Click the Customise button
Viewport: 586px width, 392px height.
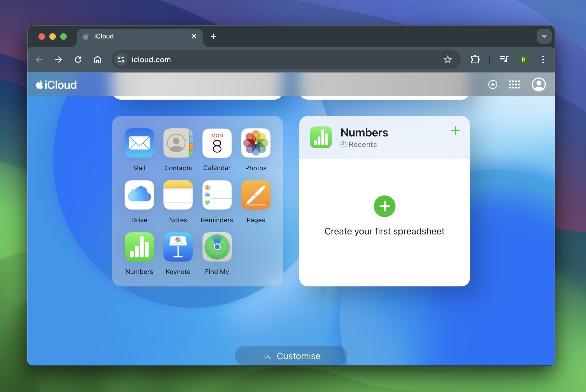pos(291,356)
